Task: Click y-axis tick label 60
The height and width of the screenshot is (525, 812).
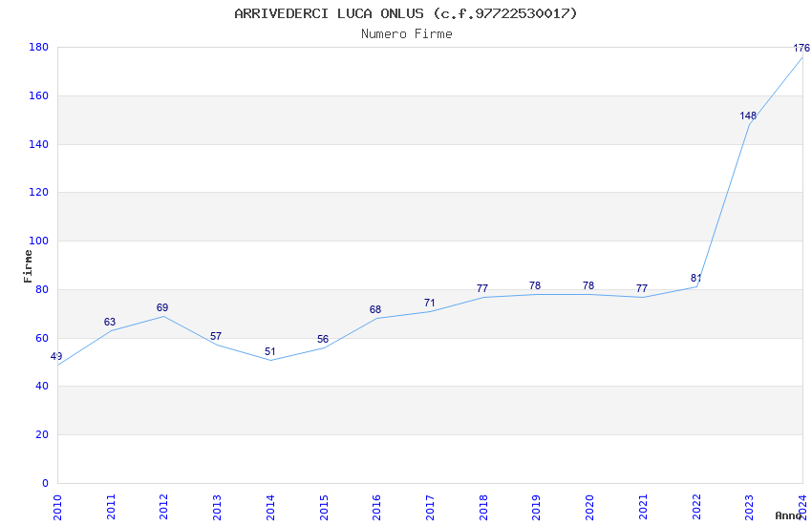Action: pos(42,338)
